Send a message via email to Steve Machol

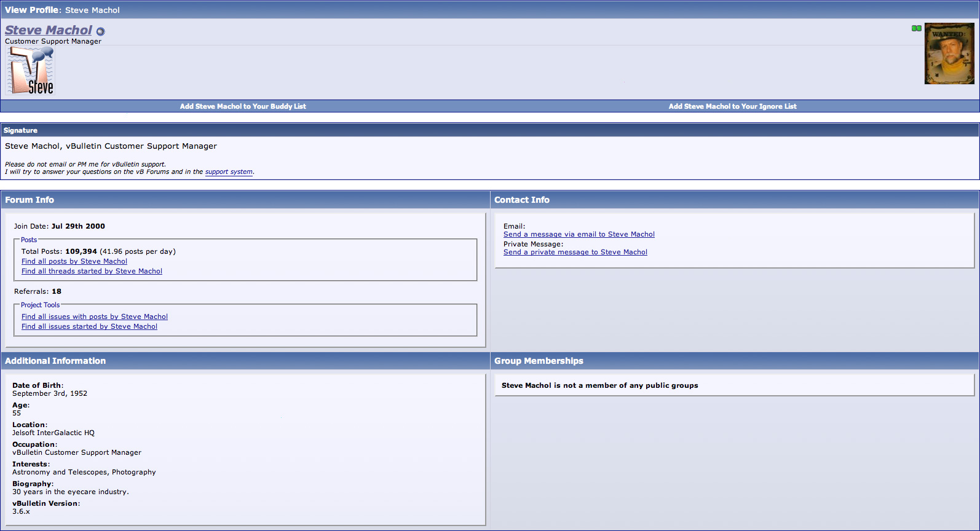point(579,234)
